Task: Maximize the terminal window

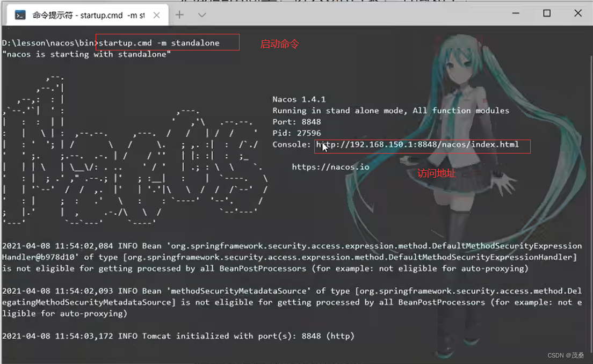Action: click(x=546, y=13)
